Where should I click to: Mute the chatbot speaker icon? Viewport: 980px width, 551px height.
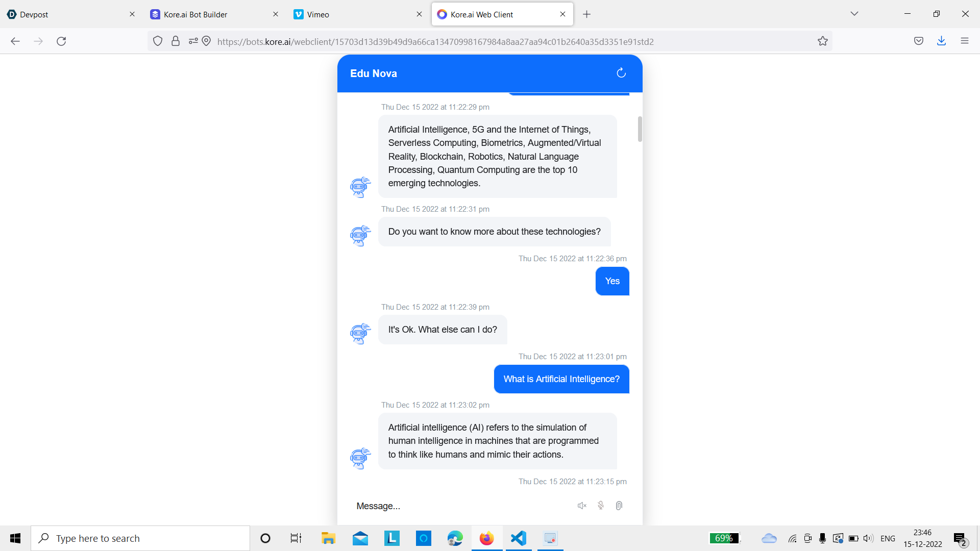tap(582, 506)
